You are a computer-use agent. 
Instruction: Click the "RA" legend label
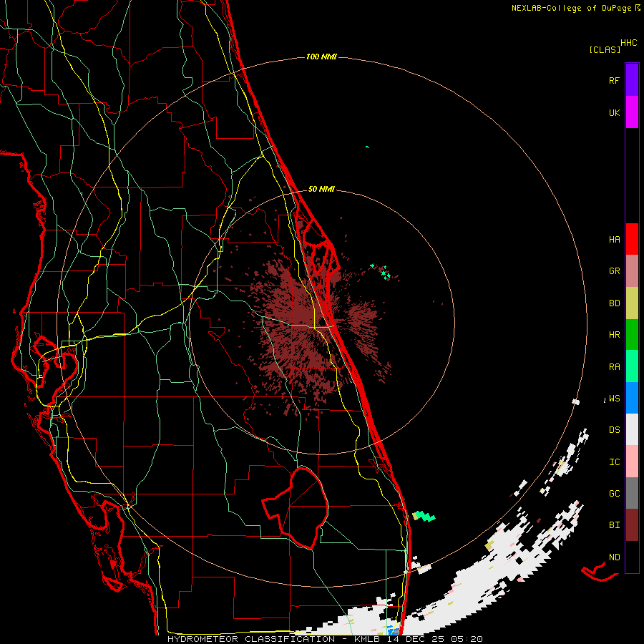(x=614, y=367)
